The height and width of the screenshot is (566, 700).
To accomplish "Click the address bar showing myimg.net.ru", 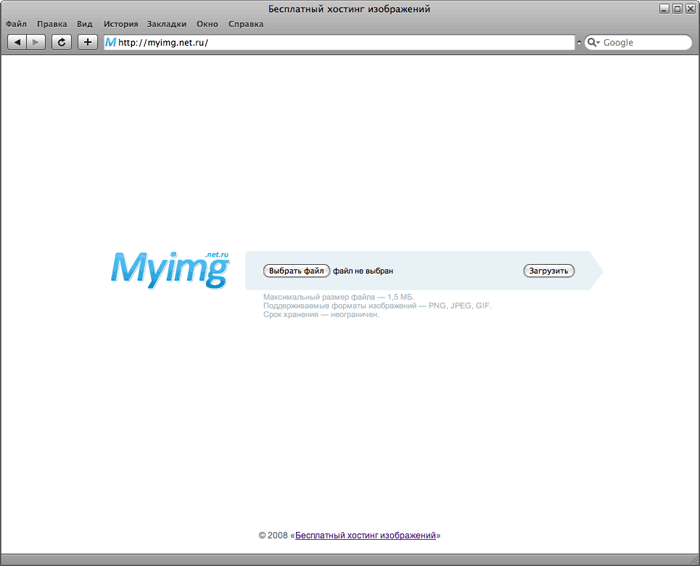I will (340, 43).
